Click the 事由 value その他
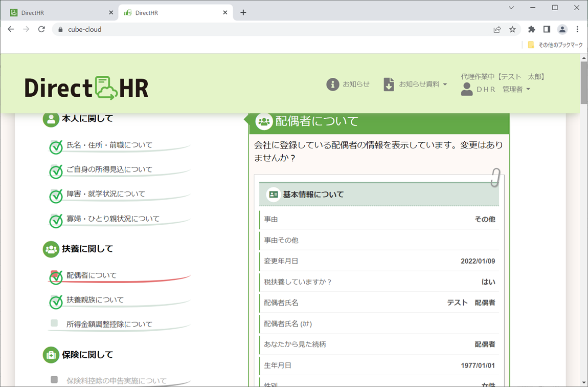 tap(485, 219)
